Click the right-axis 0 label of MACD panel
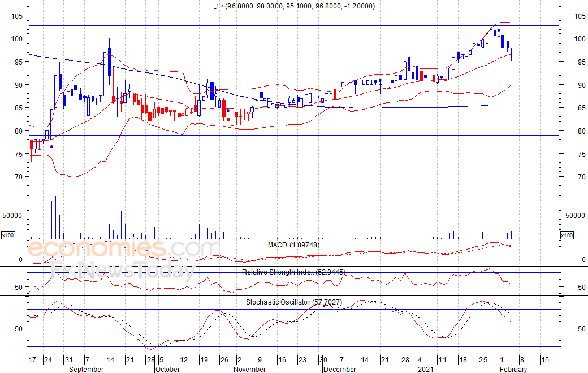 (583, 260)
